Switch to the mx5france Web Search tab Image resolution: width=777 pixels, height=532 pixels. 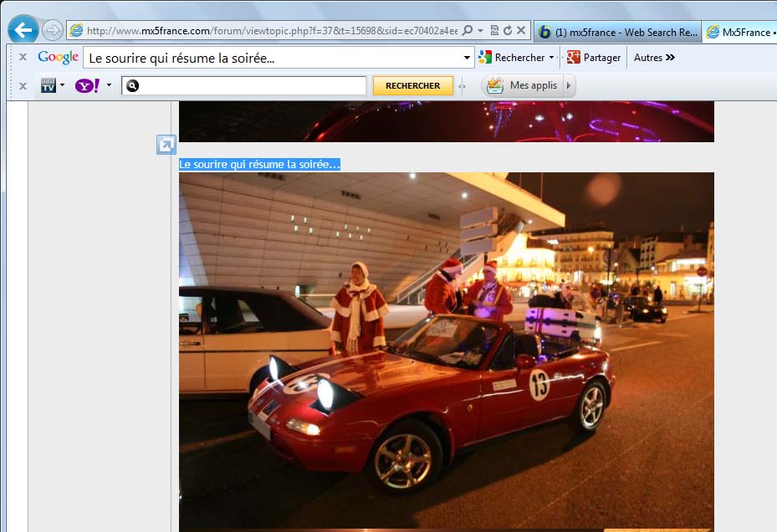coord(616,32)
